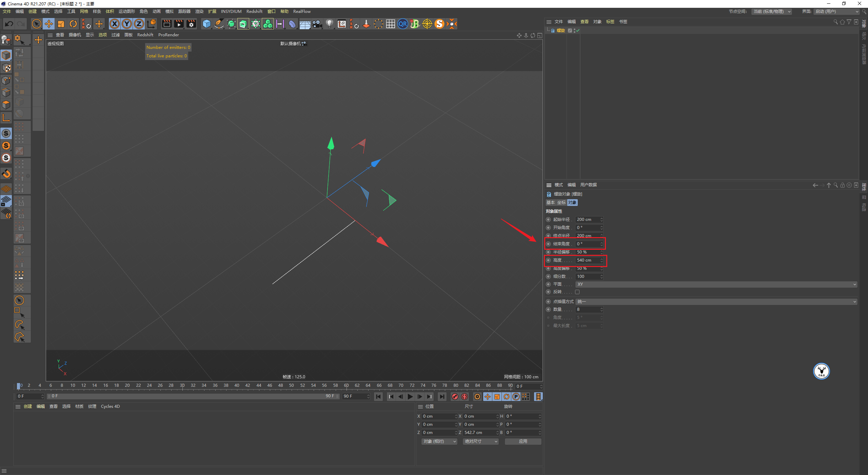868x475 pixels.
Task: Open the 运动图形 menu
Action: click(x=126, y=12)
